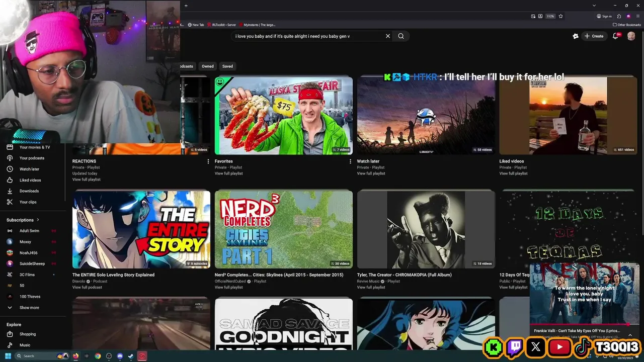
Task: Go to Music under Explore
Action: [x=33, y=345]
